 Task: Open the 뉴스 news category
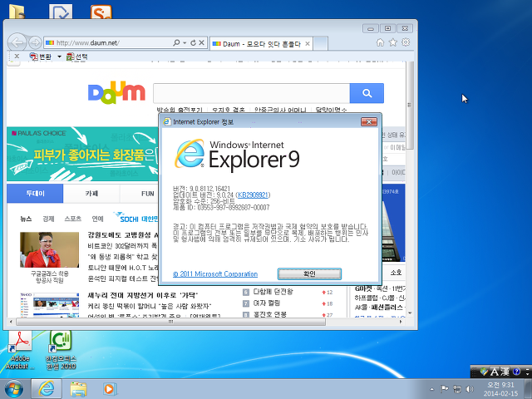[x=26, y=219]
